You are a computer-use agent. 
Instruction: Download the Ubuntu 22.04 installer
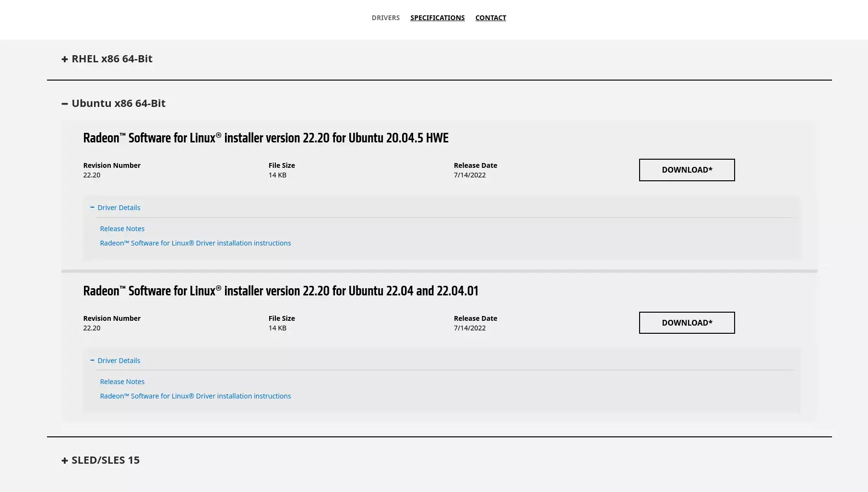coord(687,323)
